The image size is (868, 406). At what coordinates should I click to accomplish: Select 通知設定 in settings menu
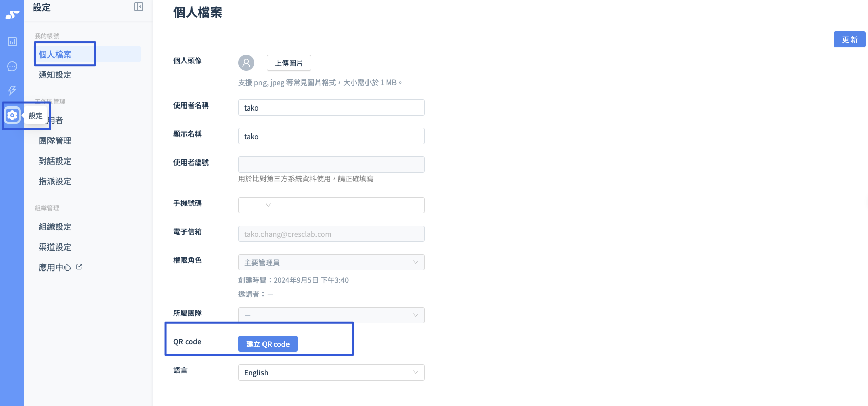point(55,75)
